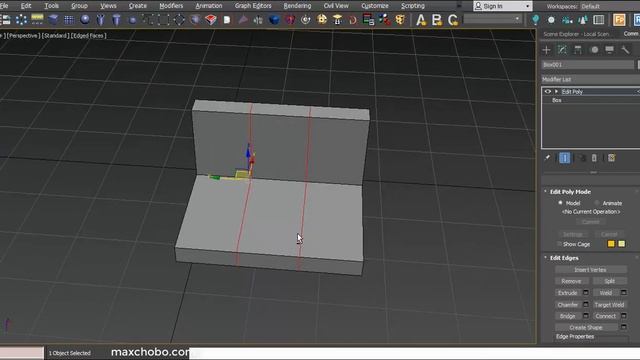This screenshot has height=360, width=640.
Task: Open Chamfer settings box
Action: pyautogui.click(x=586, y=304)
